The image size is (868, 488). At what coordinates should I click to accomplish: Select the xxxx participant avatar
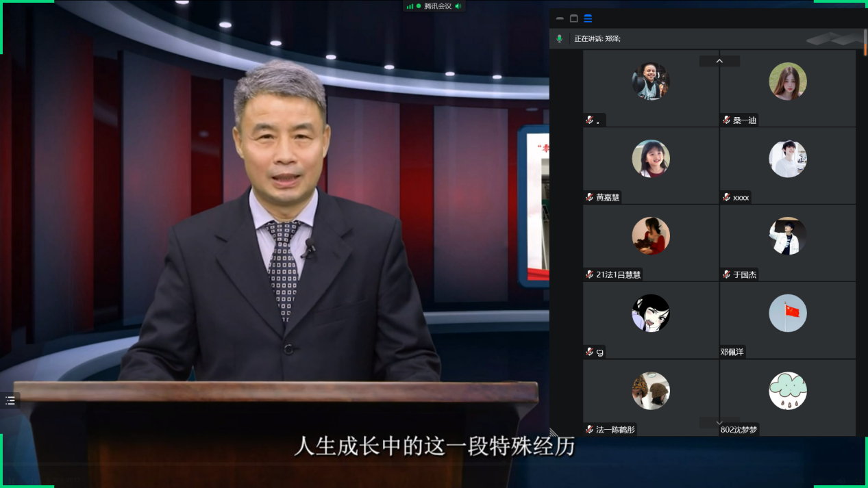787,159
